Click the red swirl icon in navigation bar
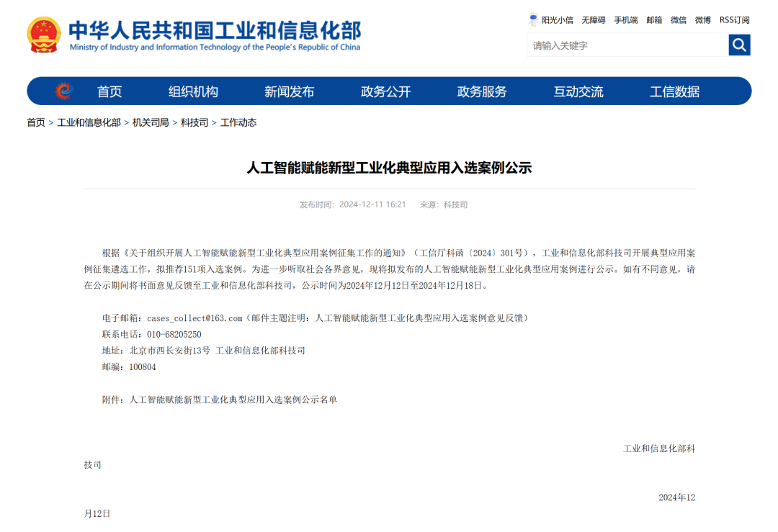The height and width of the screenshot is (532, 778). click(x=63, y=91)
